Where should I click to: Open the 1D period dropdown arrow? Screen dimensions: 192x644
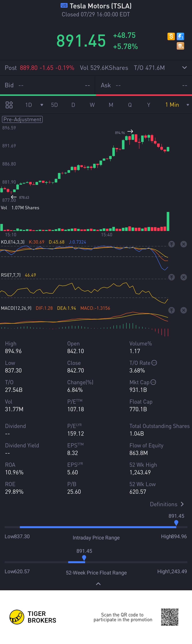42,105
